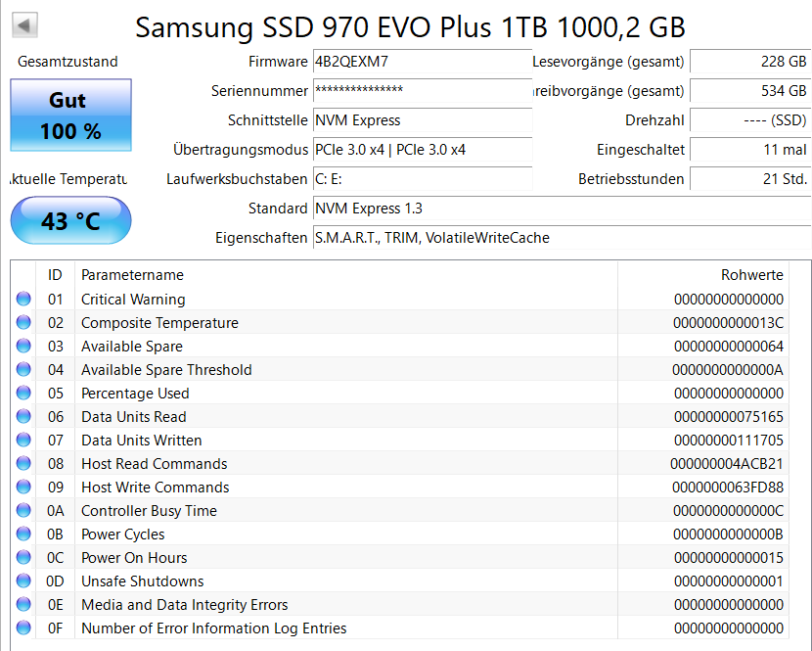Click the Gut 100 % health status button
This screenshot has width=812, height=651.
[x=71, y=116]
